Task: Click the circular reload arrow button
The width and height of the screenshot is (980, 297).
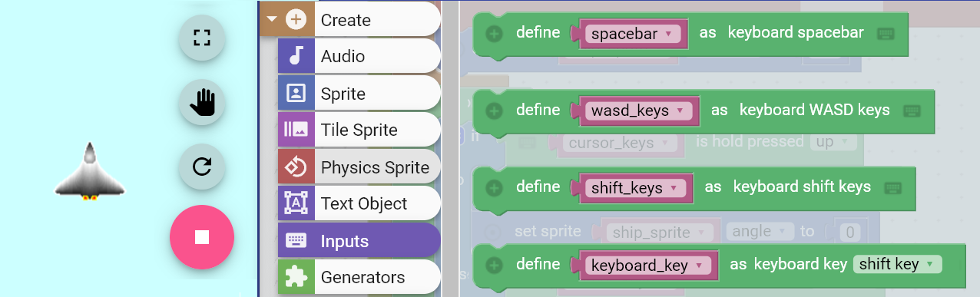Action: (x=202, y=166)
